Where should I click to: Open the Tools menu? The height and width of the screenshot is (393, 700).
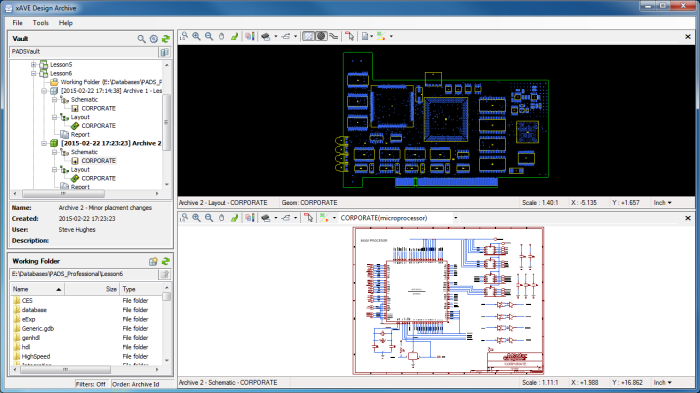pyautogui.click(x=40, y=23)
